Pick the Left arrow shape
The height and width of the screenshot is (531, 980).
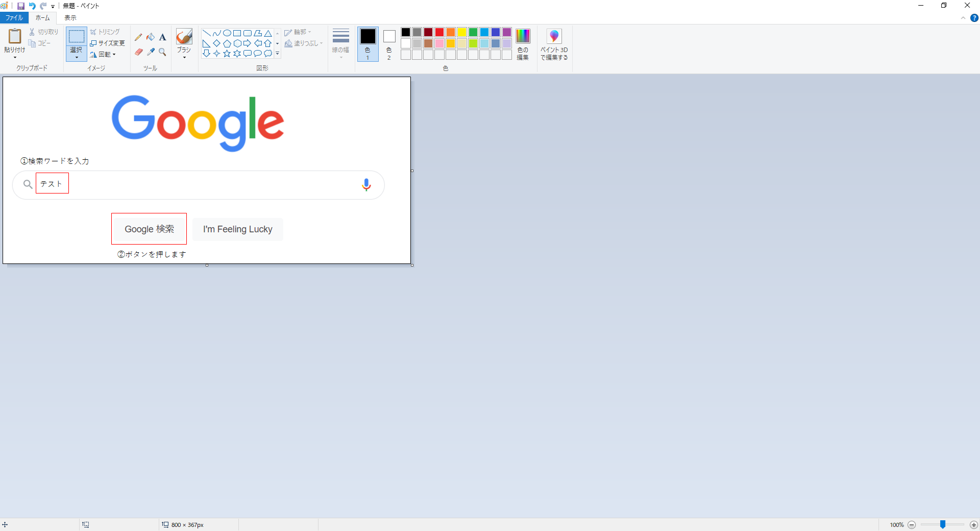pos(258,43)
